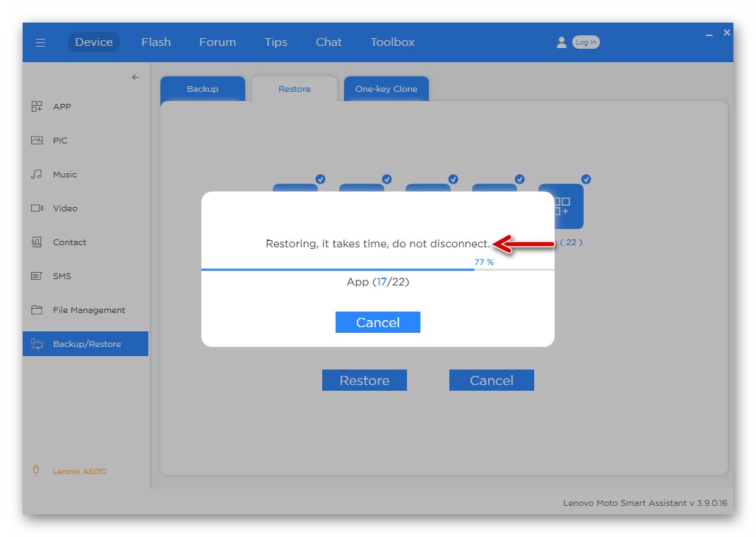This screenshot has width=756, height=537.
Task: Switch to the Restore tab
Action: pyautogui.click(x=294, y=89)
